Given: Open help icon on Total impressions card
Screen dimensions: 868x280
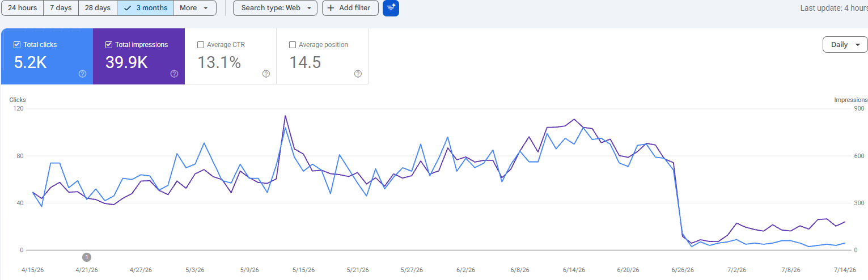Looking at the screenshot, I should point(174,74).
